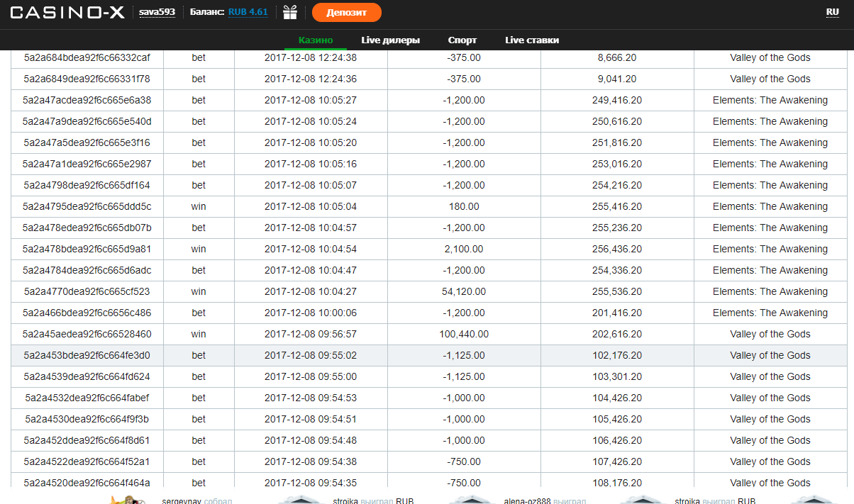Click transaction ID 5a2a4522dea92f6c664f52a1
Viewport: 854px width, 504px height.
pyautogui.click(x=87, y=461)
